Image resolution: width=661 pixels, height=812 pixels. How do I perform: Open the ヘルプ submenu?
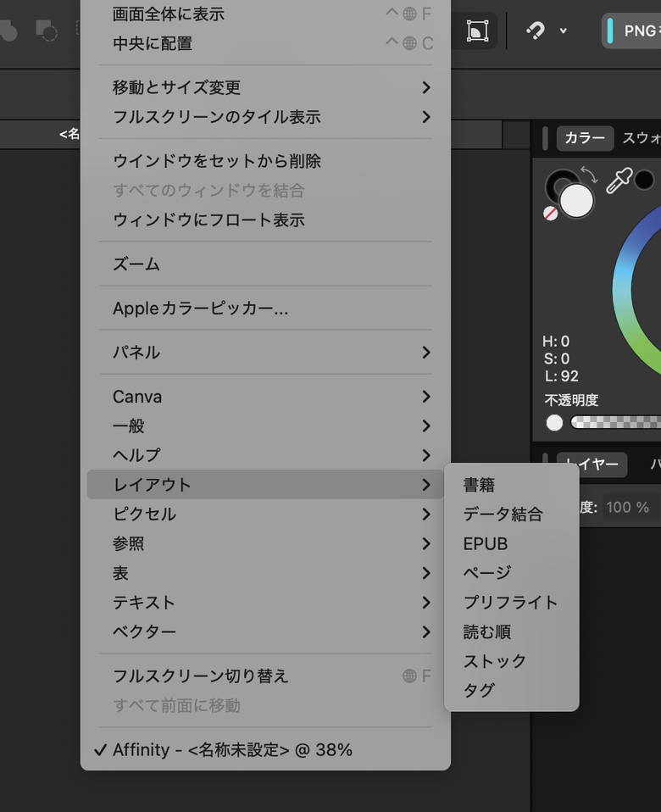pyautogui.click(x=265, y=455)
